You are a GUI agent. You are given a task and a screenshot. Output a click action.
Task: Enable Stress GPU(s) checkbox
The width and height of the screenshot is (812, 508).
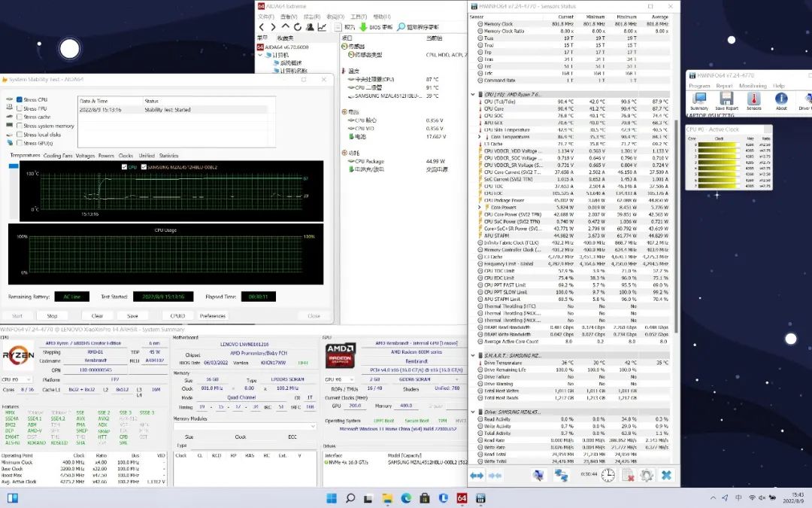pos(19,143)
